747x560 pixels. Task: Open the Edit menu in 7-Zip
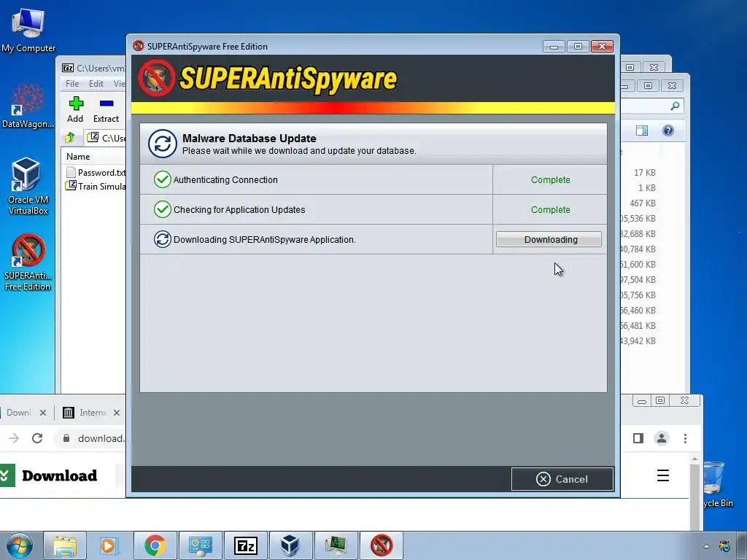[x=96, y=84]
